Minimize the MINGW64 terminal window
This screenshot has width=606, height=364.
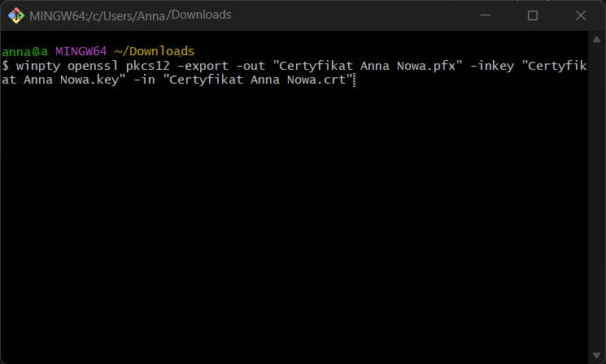pos(486,15)
